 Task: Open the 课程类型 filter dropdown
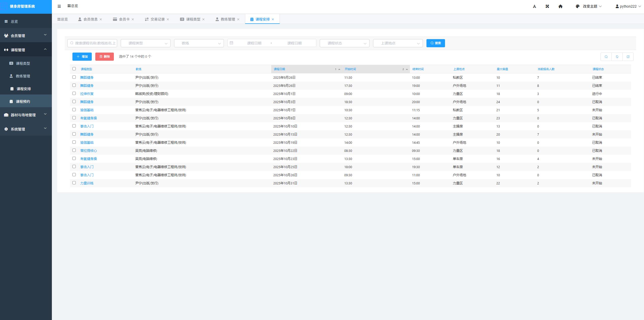(145, 43)
